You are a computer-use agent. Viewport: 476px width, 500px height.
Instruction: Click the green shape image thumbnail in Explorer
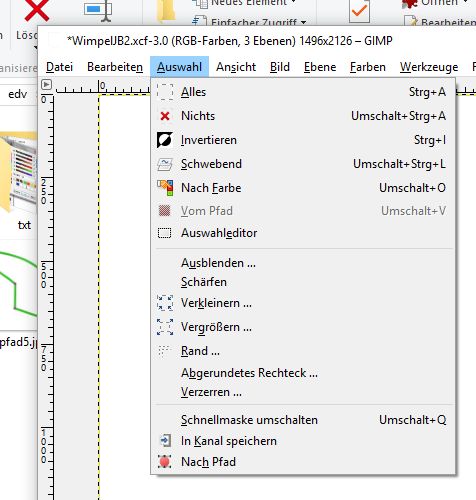tap(19, 285)
